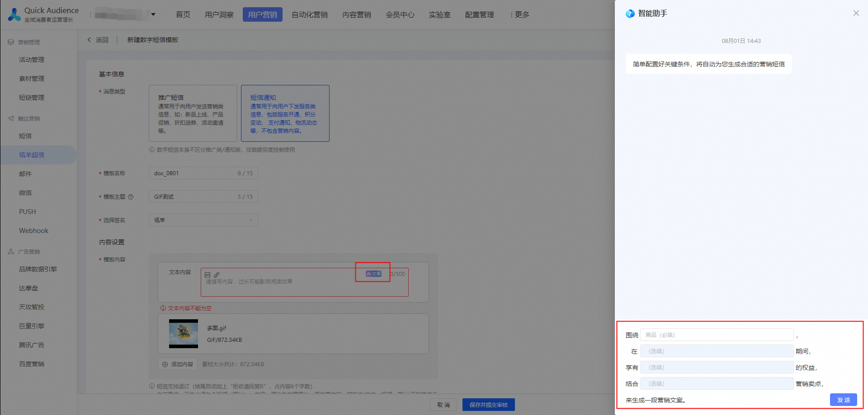This screenshot has height=415, width=868.
Task: Open 短链管理 in the sidebar
Action: coord(32,98)
